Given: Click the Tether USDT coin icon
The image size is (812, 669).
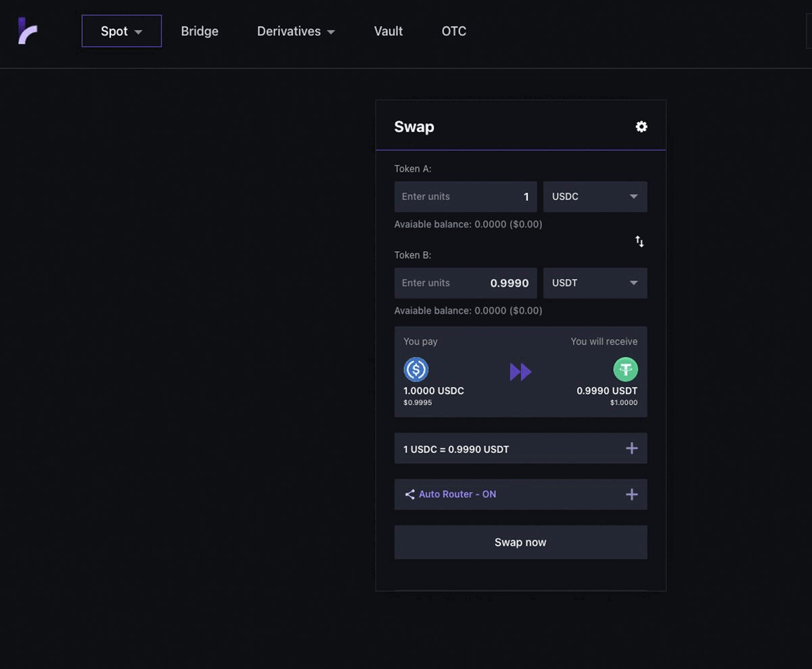Looking at the screenshot, I should 625,369.
